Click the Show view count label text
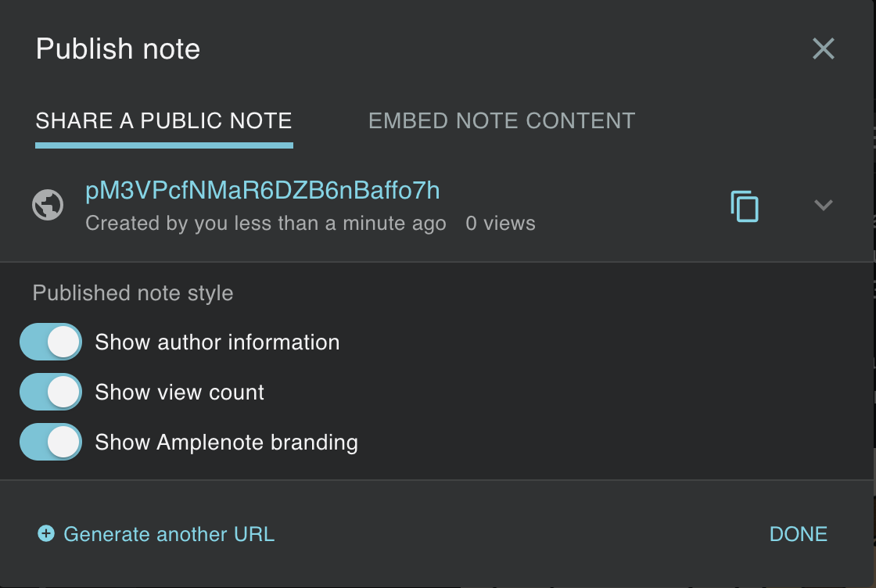Viewport: 876px width, 588px height. click(x=180, y=393)
